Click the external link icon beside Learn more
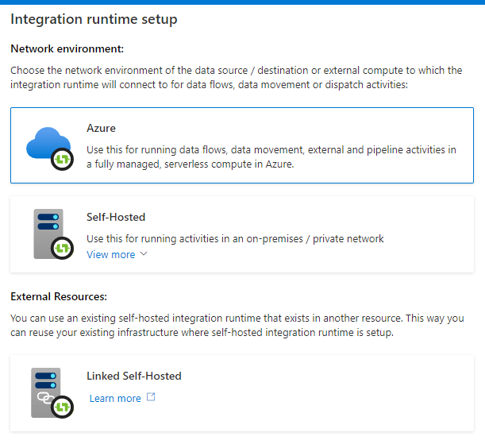 151,397
